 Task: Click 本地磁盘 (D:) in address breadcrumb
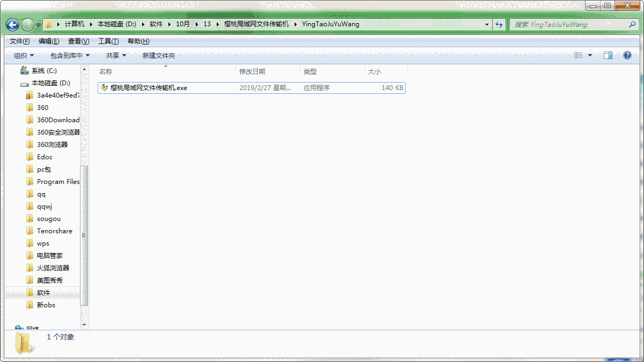[x=116, y=25]
